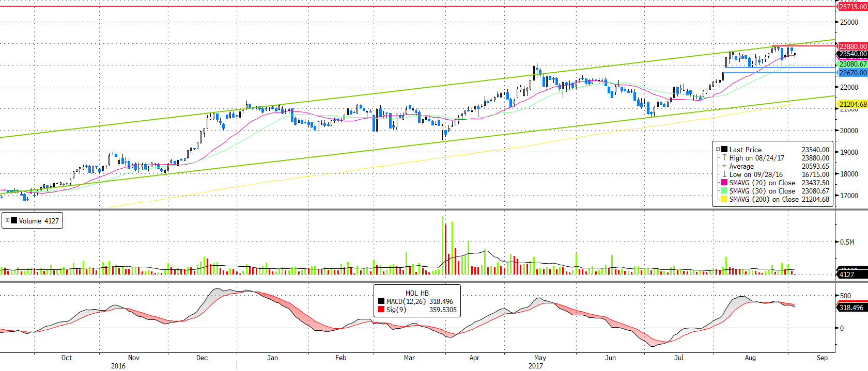Click the yellow SMAVG (200) swatch
The height and width of the screenshot is (371, 868).
(724, 199)
